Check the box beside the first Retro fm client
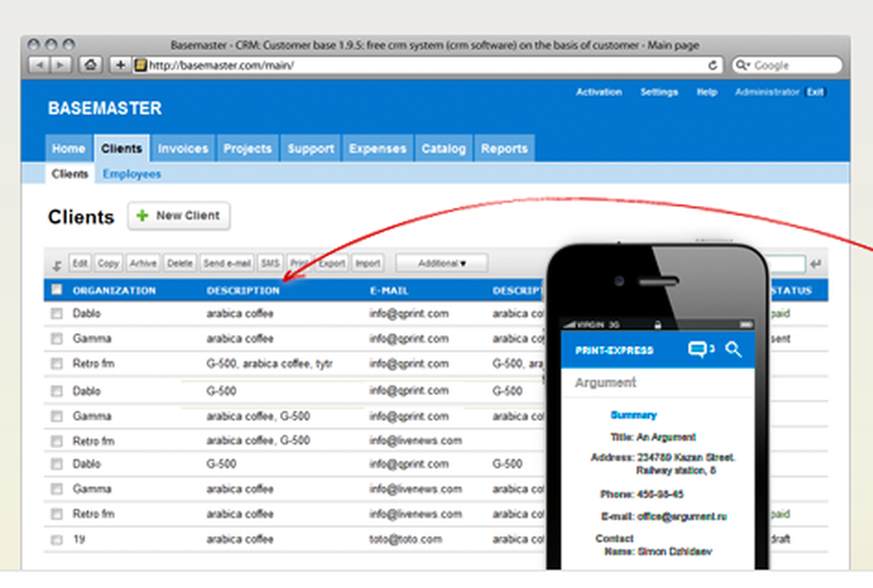 (57, 364)
